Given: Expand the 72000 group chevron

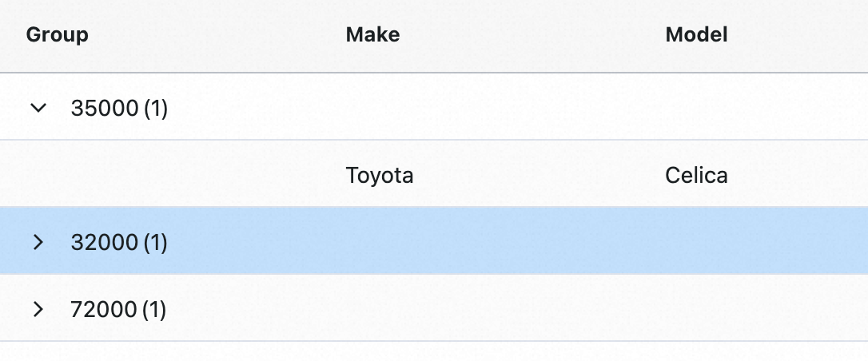Looking at the screenshot, I should pos(38,309).
